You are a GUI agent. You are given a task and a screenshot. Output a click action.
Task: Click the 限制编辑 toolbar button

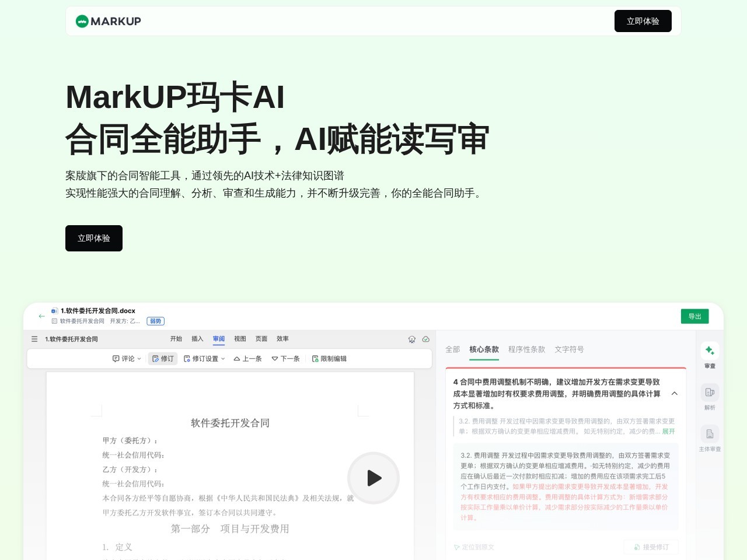pyautogui.click(x=329, y=359)
